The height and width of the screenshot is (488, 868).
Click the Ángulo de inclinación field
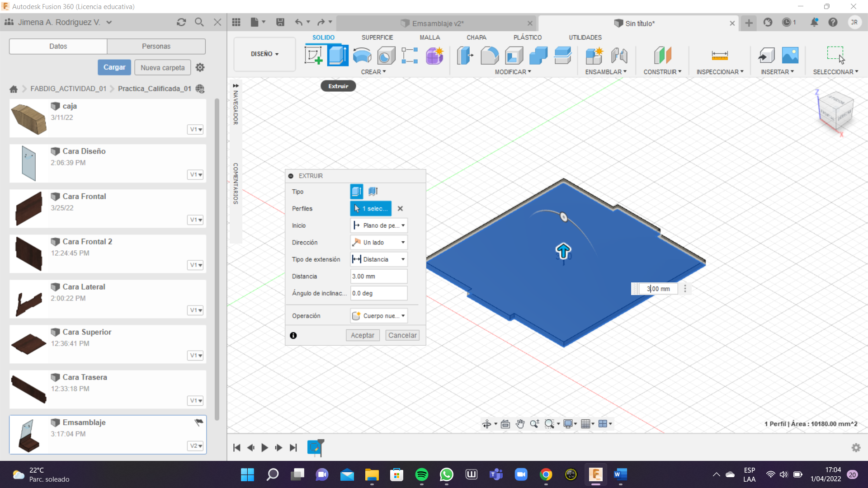[x=379, y=293]
